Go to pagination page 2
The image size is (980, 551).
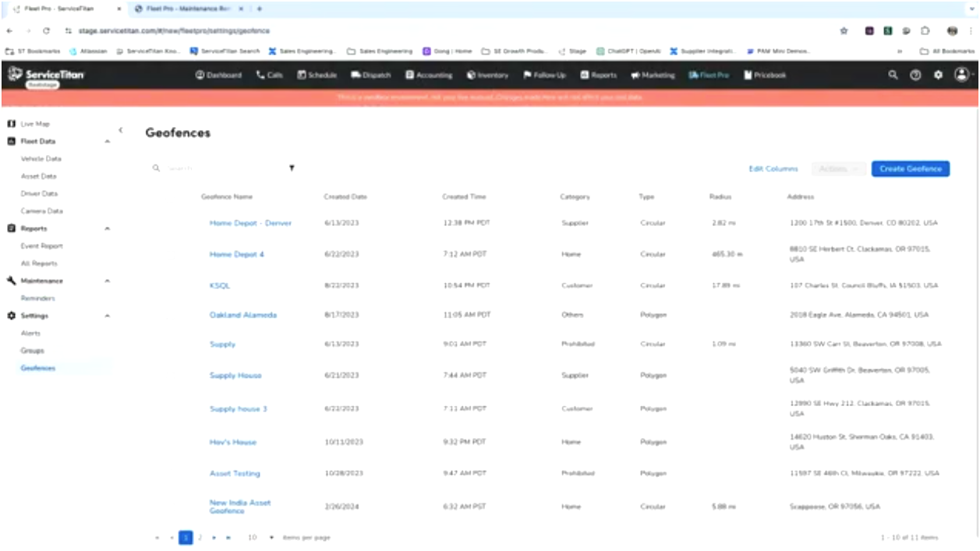(200, 538)
